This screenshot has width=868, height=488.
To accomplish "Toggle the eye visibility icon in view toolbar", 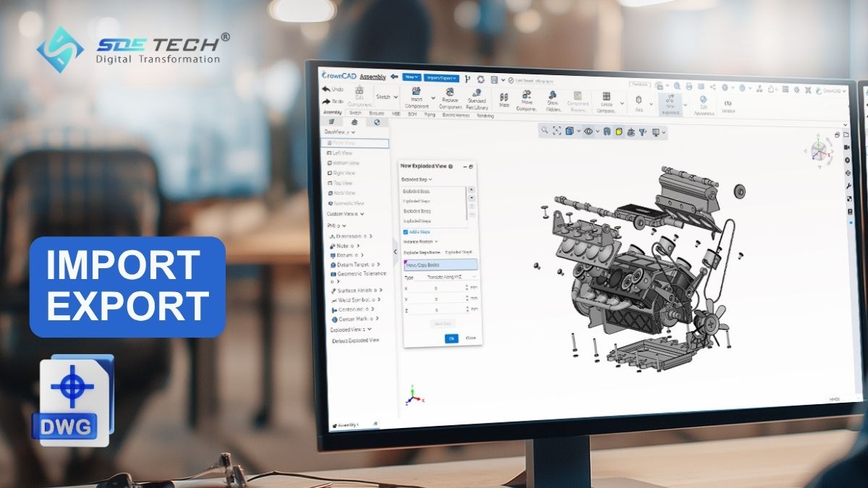I will point(588,132).
